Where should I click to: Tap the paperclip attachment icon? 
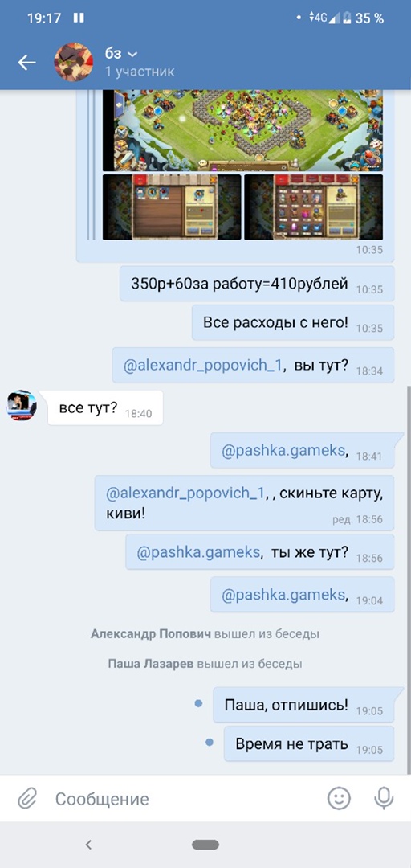click(x=27, y=798)
